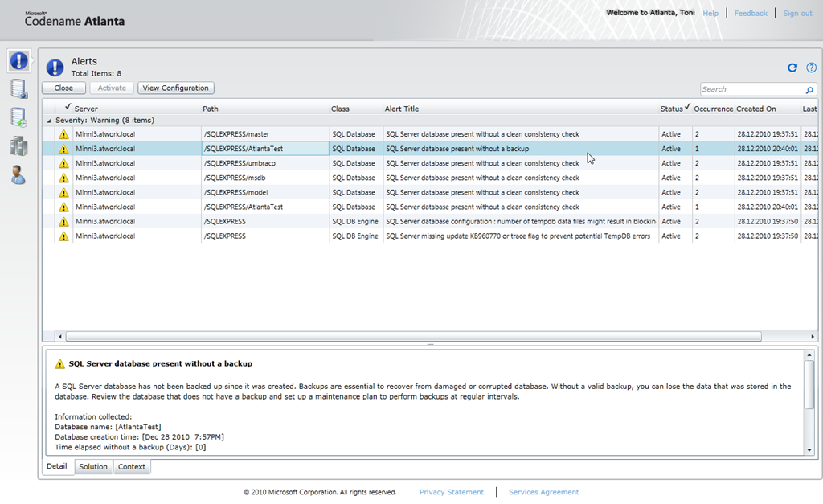Screen dimensions: 823x504
Task: Sort by the Created On column header
Action: pos(755,109)
